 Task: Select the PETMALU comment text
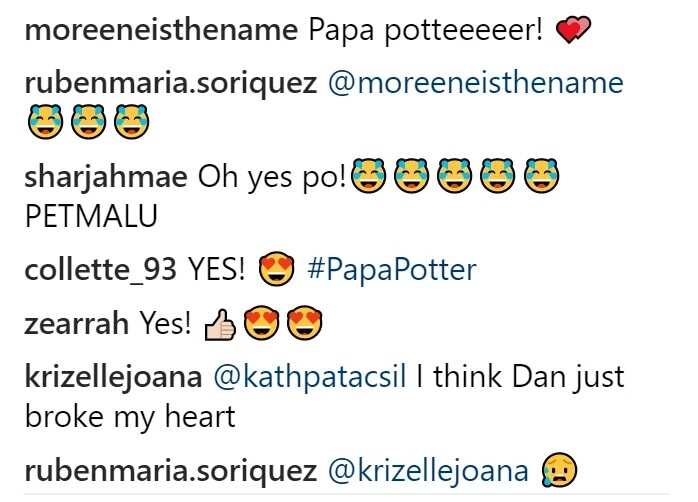click(x=91, y=216)
